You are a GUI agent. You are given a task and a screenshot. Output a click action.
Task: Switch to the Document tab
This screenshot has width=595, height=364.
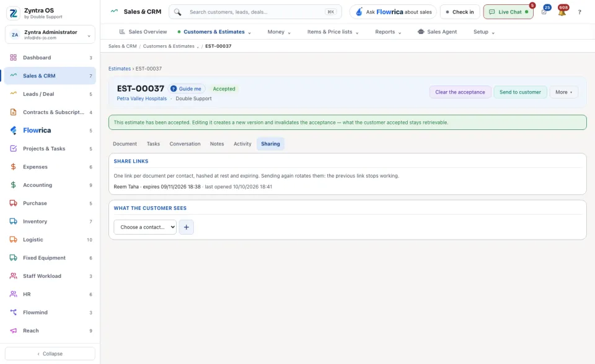[x=125, y=144]
